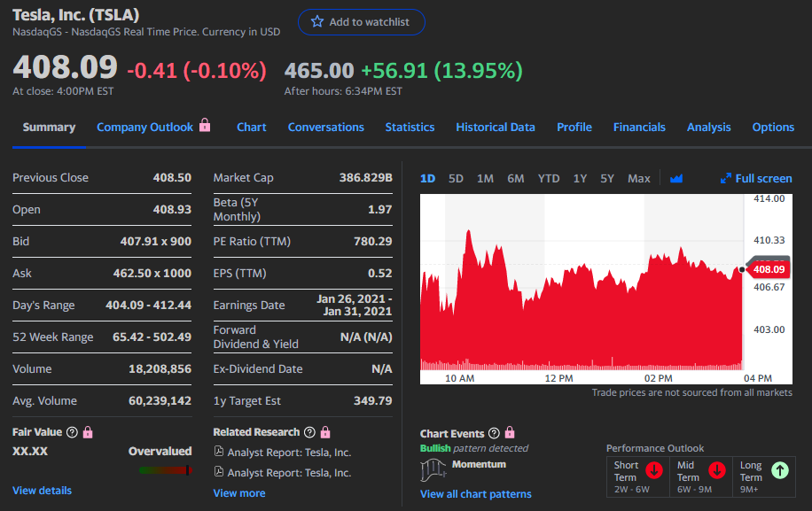
Task: Click the Short Term red down arrow
Action: (x=654, y=470)
